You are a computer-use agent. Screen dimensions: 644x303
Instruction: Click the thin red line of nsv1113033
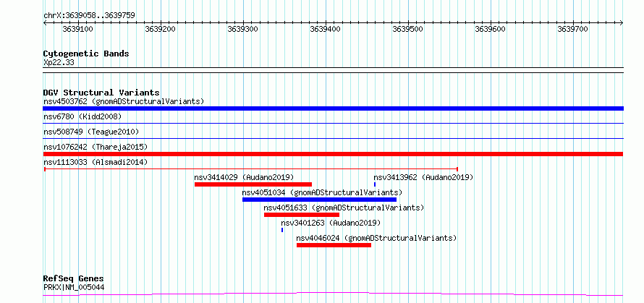pyautogui.click(x=251, y=168)
